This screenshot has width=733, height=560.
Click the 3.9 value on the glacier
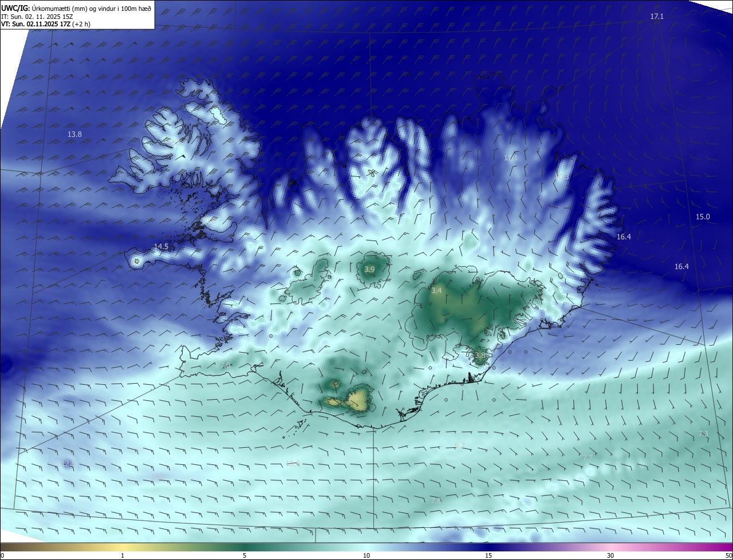(369, 269)
